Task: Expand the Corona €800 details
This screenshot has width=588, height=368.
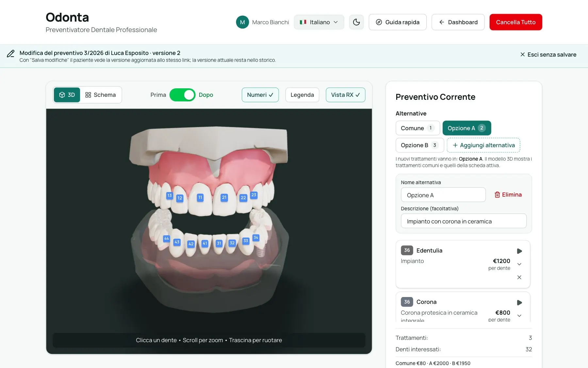Action: click(x=519, y=316)
